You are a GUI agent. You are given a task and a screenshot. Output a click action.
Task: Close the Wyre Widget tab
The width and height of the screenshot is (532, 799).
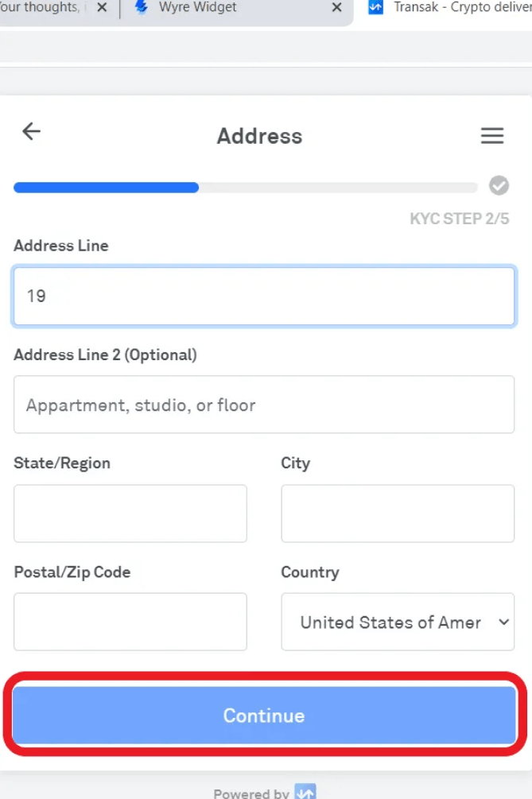point(336,8)
